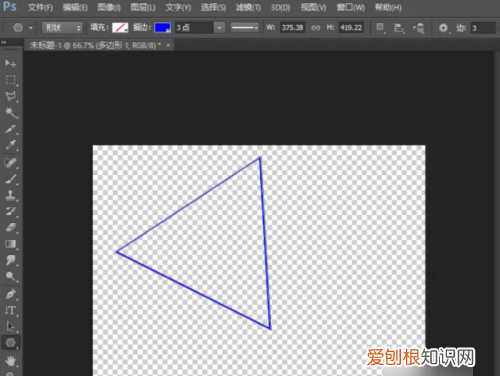500x376 pixels.
Task: Open the fill color swatch
Action: point(120,28)
